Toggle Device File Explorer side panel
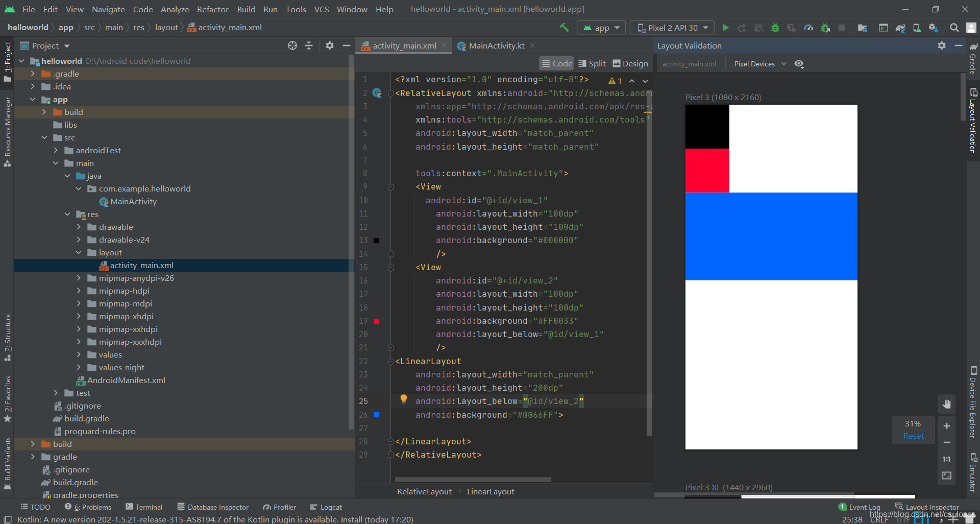Screen dimensions: 980x524 973,402
